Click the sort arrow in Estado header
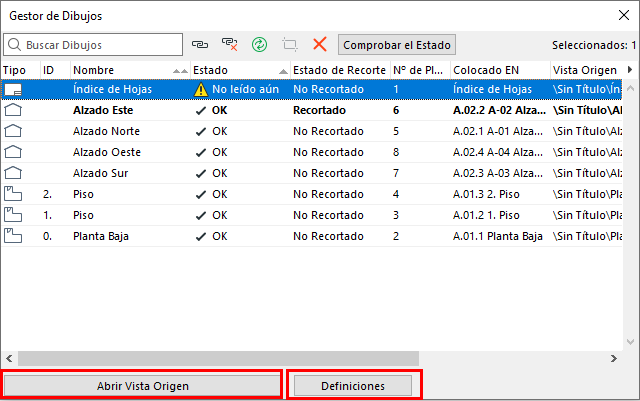Viewport: 640px width, 401px height. point(283,71)
